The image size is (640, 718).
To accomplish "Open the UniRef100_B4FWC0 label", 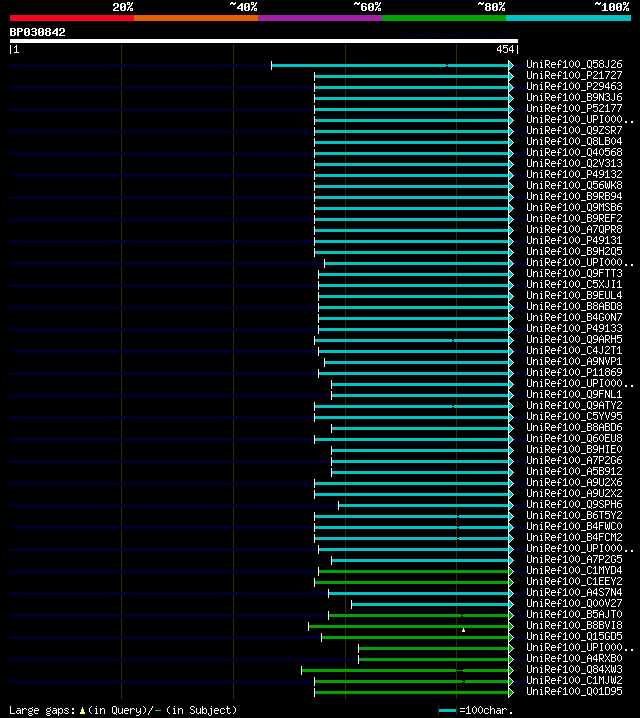I will point(574,526).
